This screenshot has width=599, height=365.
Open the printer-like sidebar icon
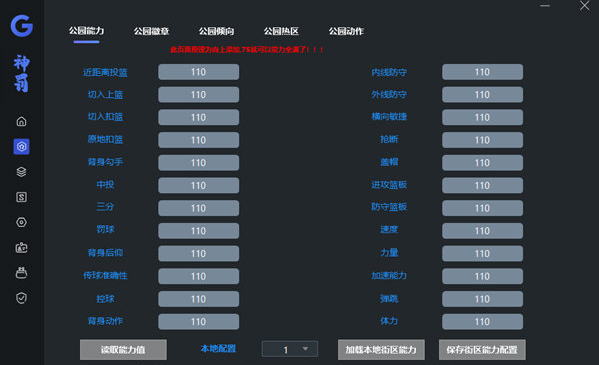point(21,273)
